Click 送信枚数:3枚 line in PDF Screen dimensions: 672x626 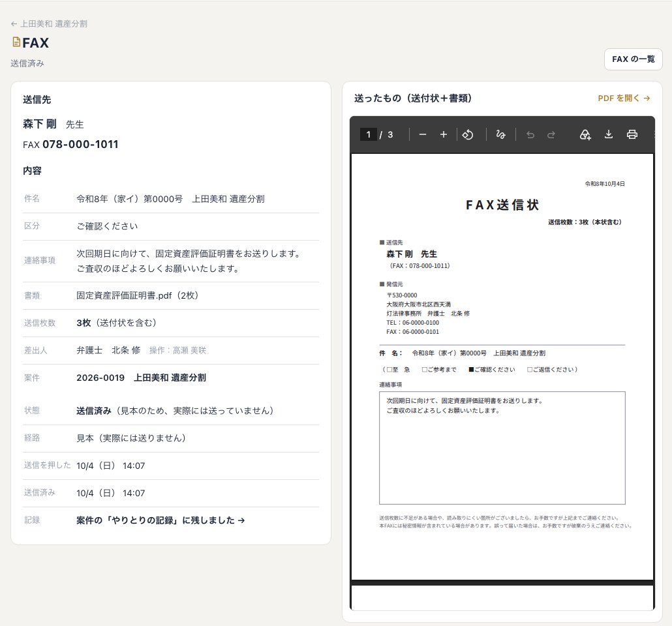coord(585,222)
